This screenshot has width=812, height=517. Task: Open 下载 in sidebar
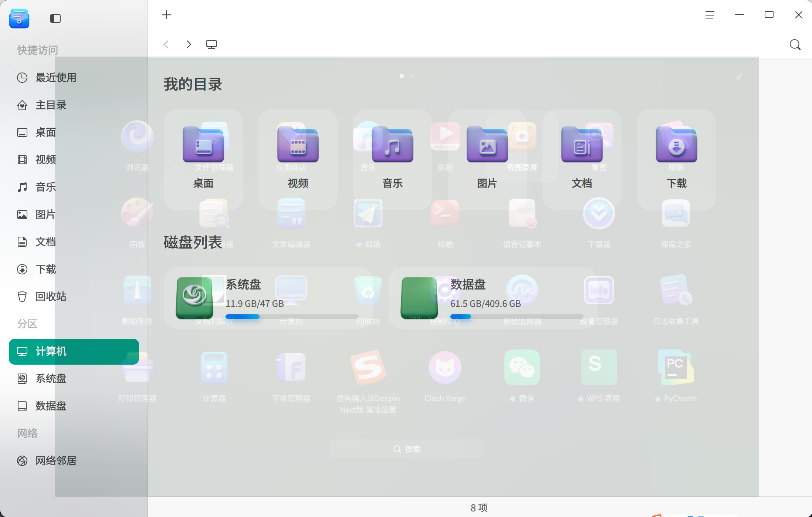pos(74,269)
